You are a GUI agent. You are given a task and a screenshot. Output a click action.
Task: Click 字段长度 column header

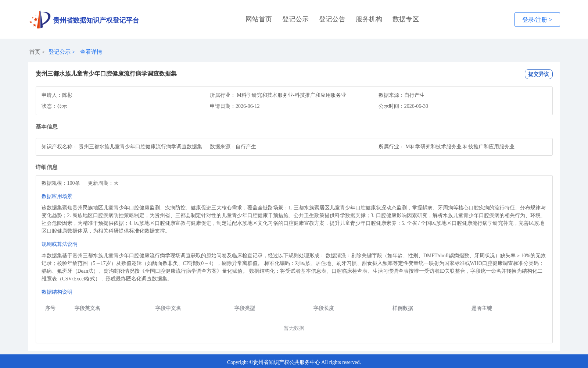tap(324, 308)
